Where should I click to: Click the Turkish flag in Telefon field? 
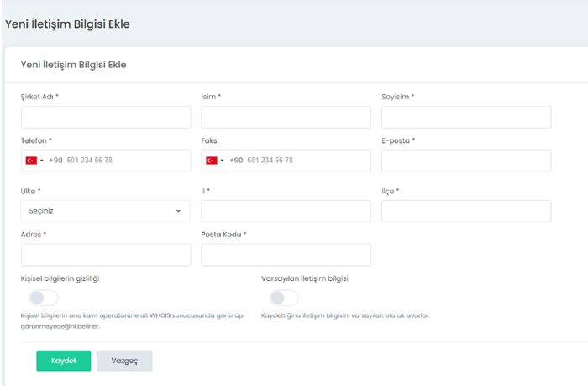[x=31, y=161]
